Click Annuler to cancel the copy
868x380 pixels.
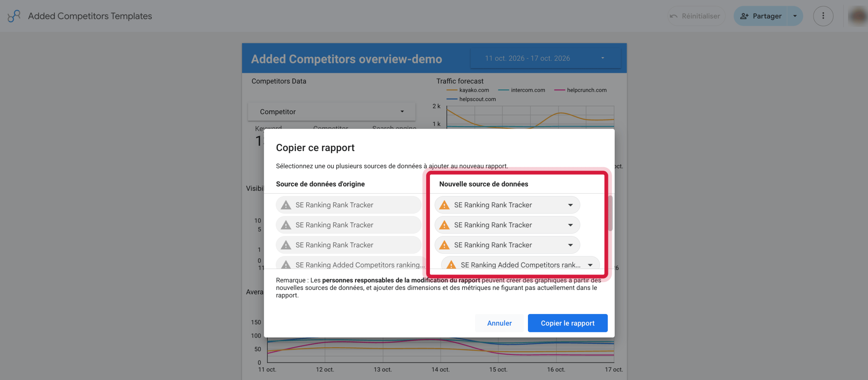coord(499,323)
